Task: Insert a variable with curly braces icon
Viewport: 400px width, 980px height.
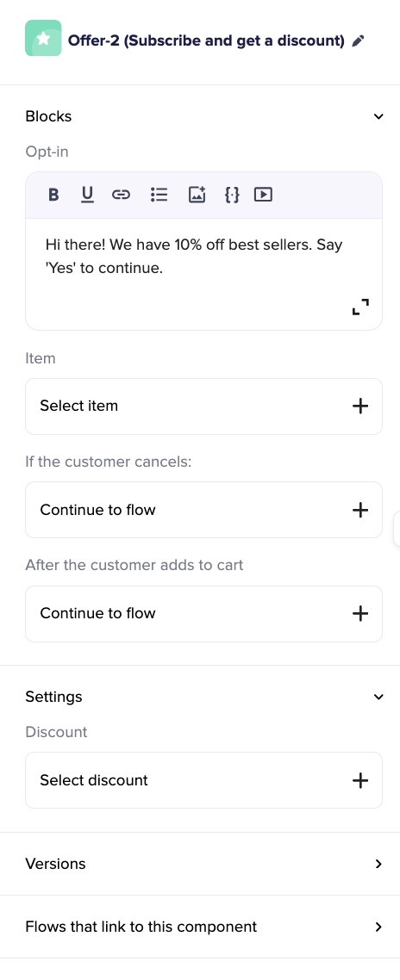Action: point(232,195)
